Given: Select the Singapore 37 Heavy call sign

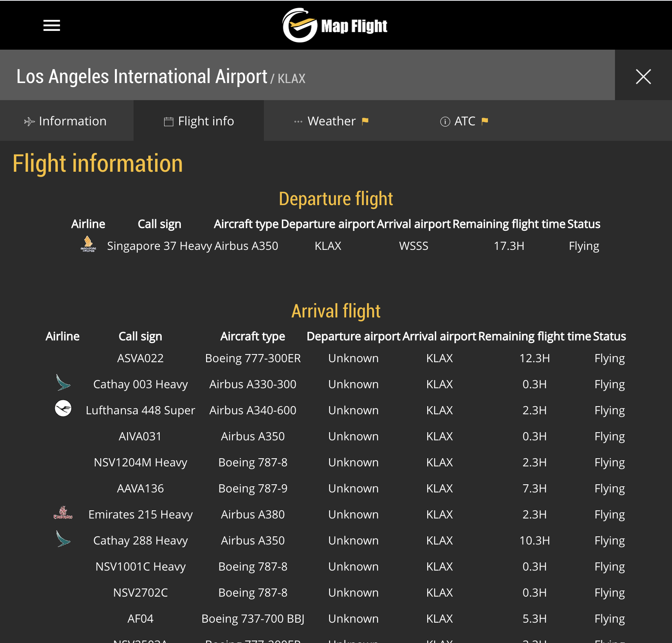Looking at the screenshot, I should [x=159, y=246].
